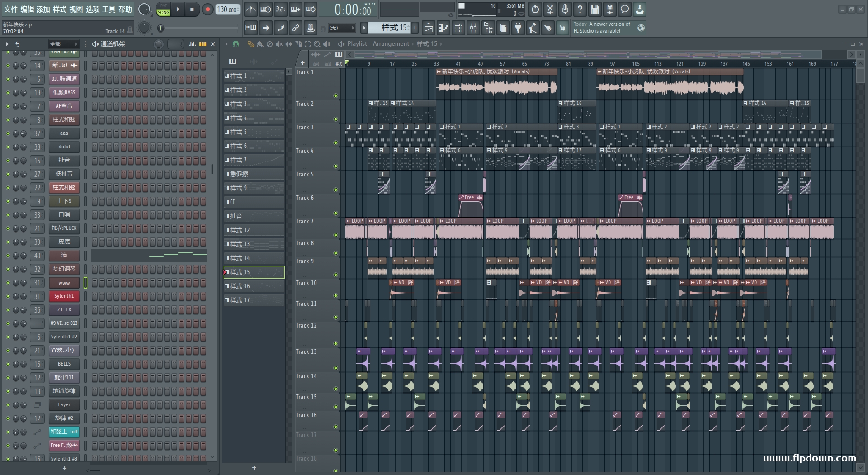Toggle mute LED for BELLS channel
Viewport: 868px width, 475px height.
coord(8,364)
